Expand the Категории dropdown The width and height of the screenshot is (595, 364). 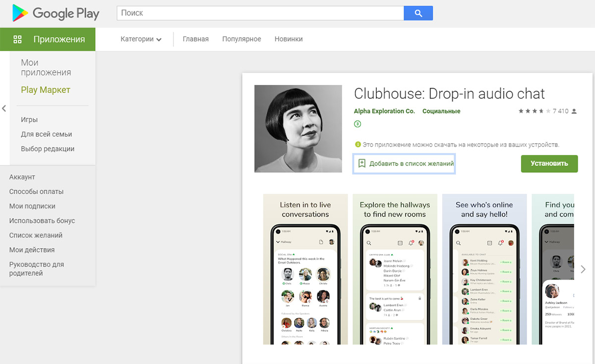click(141, 39)
